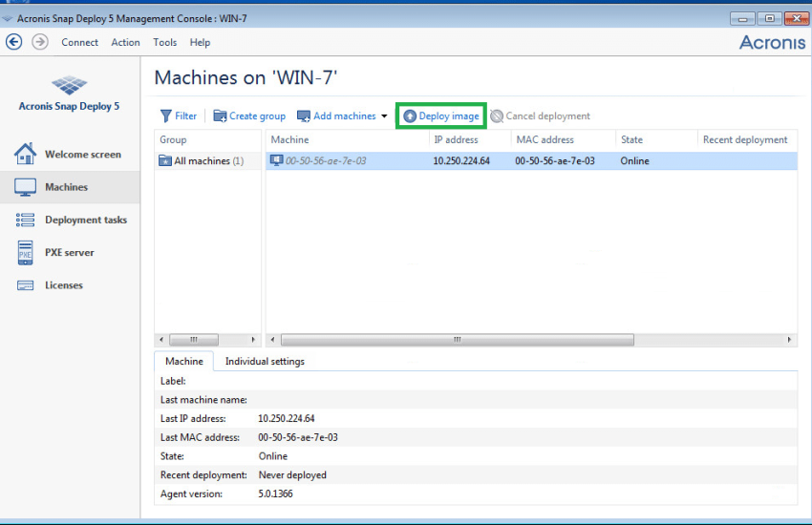Open the Tools menu

coord(164,42)
